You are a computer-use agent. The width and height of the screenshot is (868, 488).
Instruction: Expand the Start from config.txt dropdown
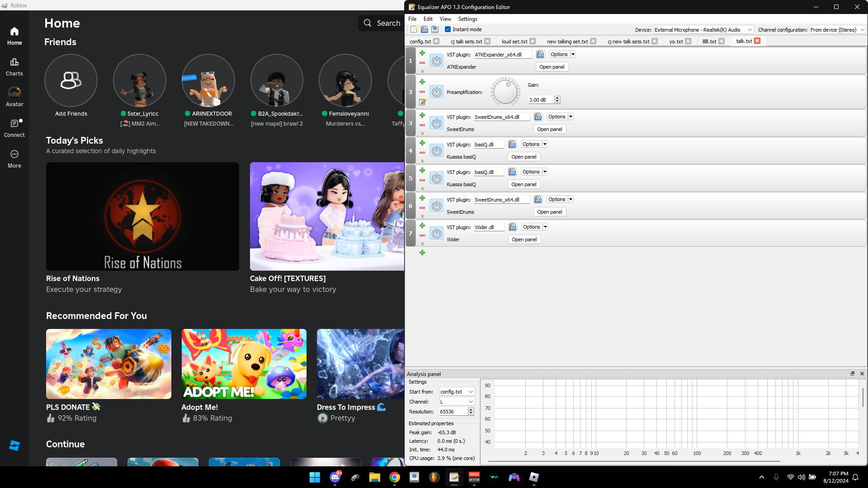(457, 392)
